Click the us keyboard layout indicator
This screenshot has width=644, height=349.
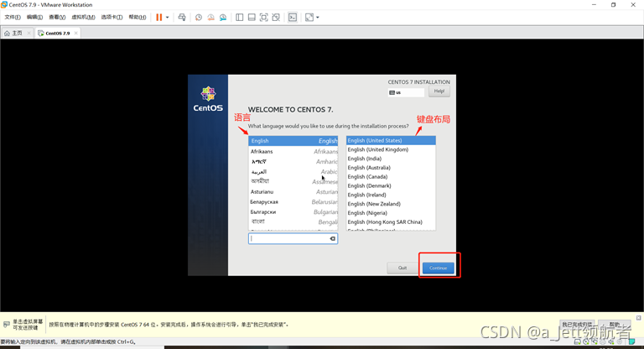(406, 92)
